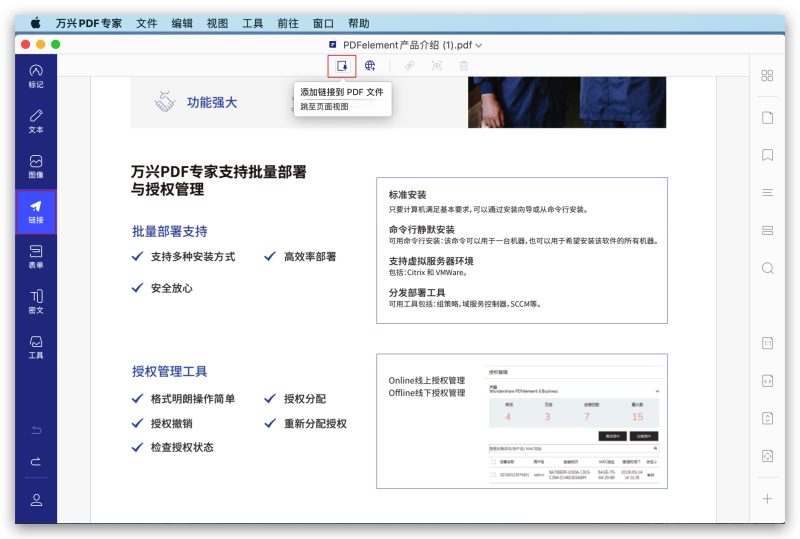Click the fit height page icon

coord(767,418)
